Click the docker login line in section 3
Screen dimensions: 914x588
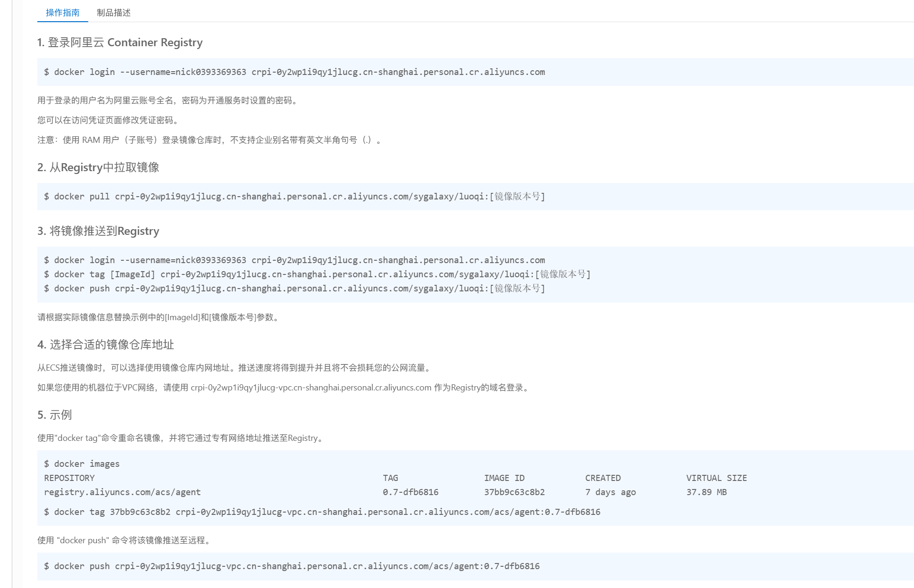coord(294,260)
